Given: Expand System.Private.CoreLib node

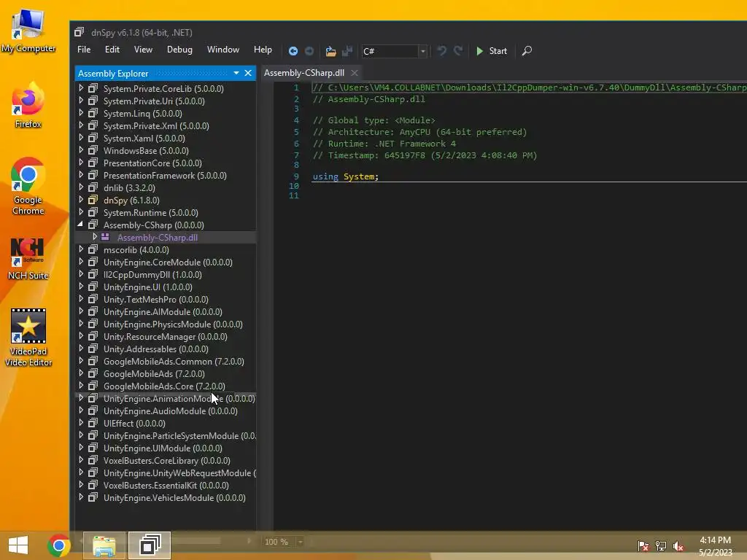Looking at the screenshot, I should pos(81,88).
